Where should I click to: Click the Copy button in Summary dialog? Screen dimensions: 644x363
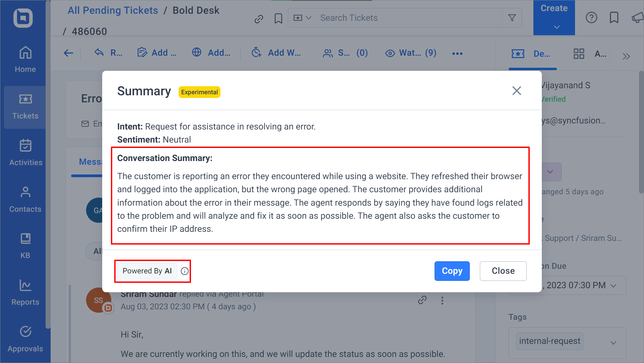pyautogui.click(x=452, y=270)
